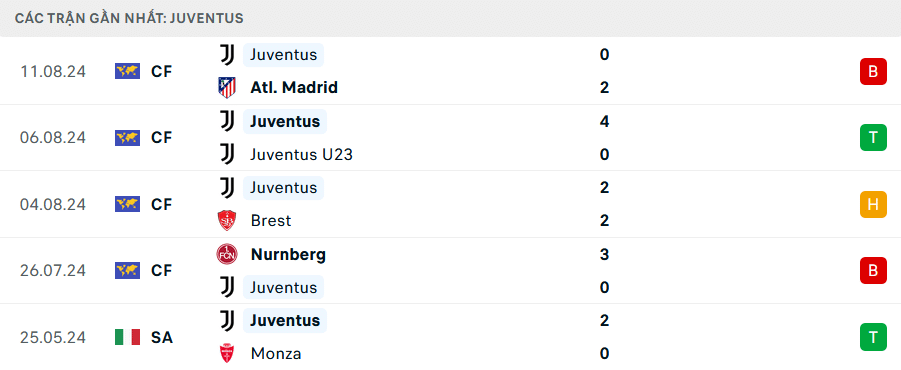This screenshot has width=901, height=370.
Task: Select the SA league label
Action: coord(162,337)
